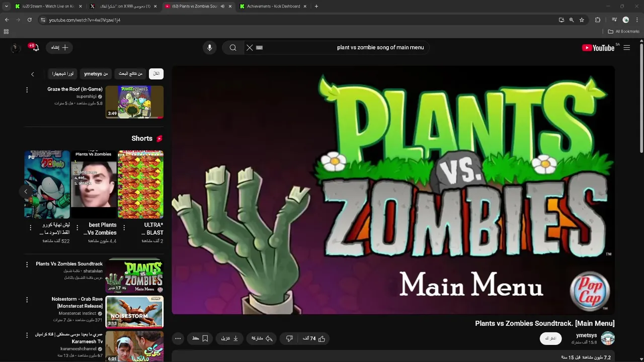Open the media control icon in toolbar
644x362 pixels.
tap(614, 20)
